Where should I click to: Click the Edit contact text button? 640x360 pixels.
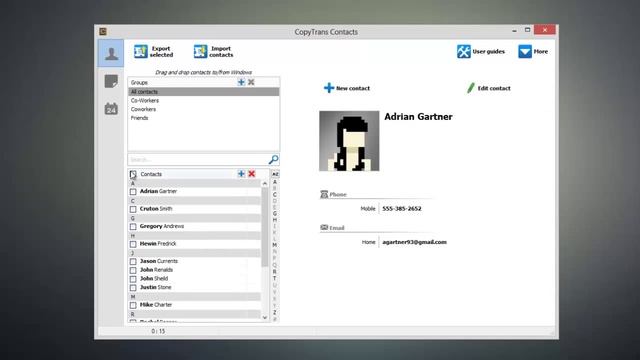494,88
